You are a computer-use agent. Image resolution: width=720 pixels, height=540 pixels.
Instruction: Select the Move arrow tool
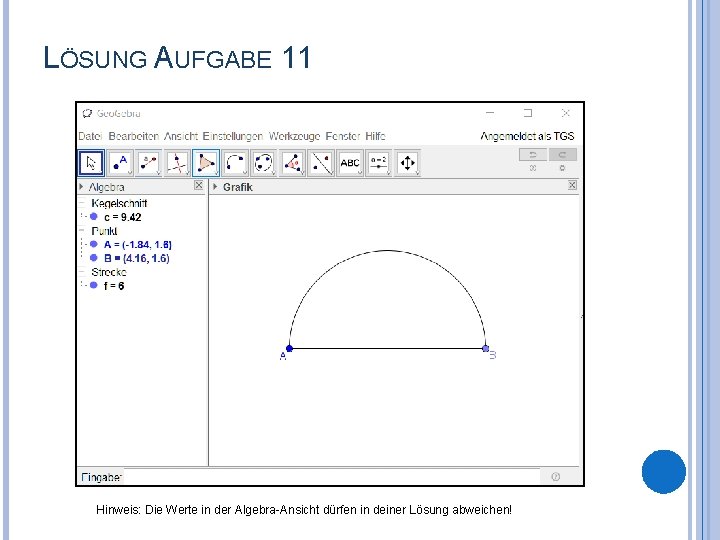click(x=91, y=163)
